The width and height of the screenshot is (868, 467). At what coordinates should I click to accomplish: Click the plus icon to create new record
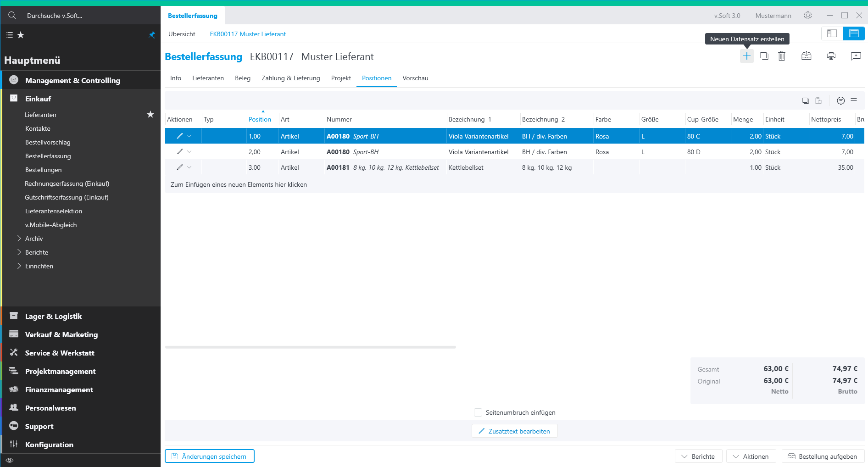coord(746,56)
